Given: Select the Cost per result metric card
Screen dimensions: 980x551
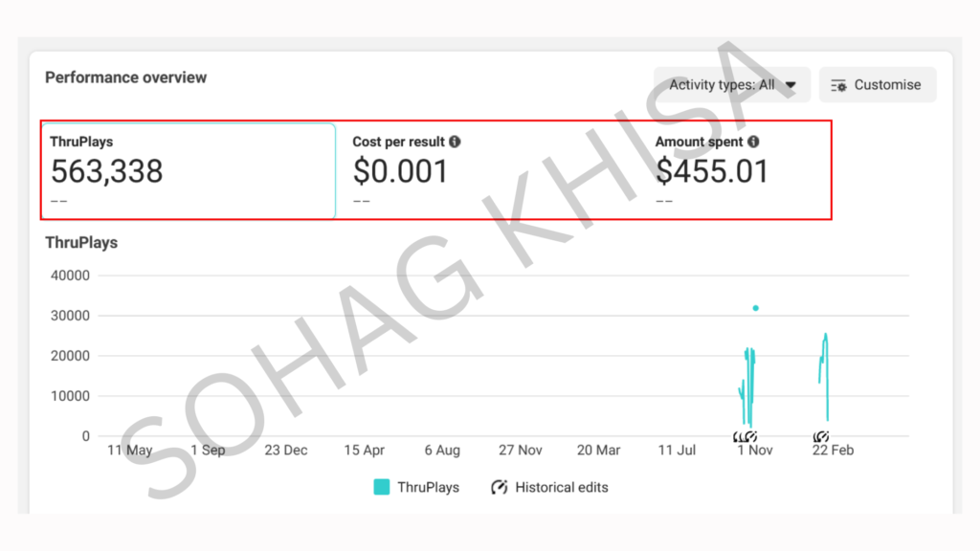Looking at the screenshot, I should pos(488,171).
